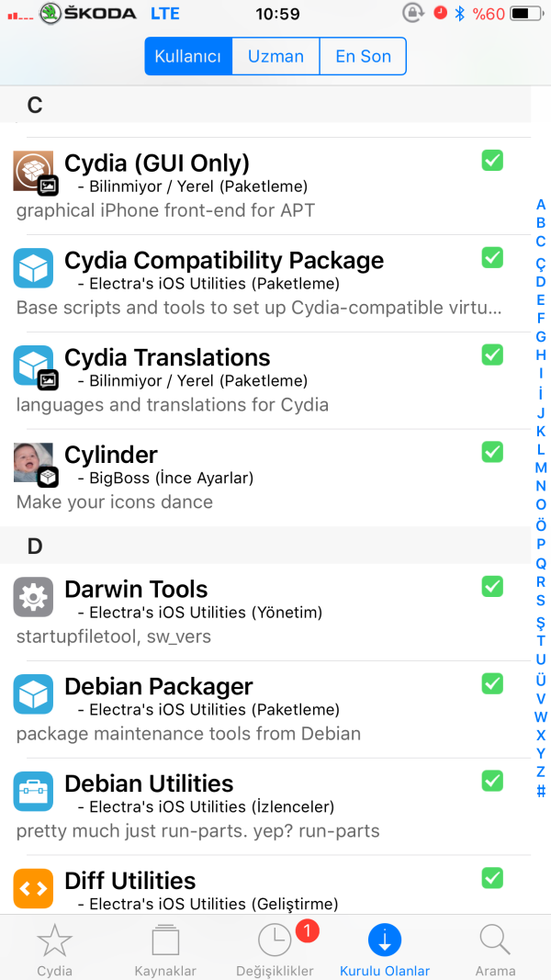
Task: Tap the green checkmark for Cydia (GUI Only)
Action: 492,161
